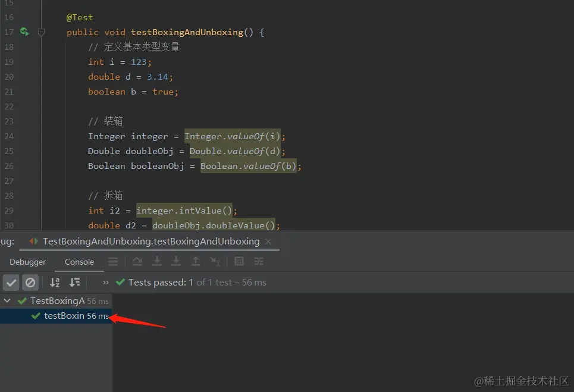Click the show execution point icon

113,261
